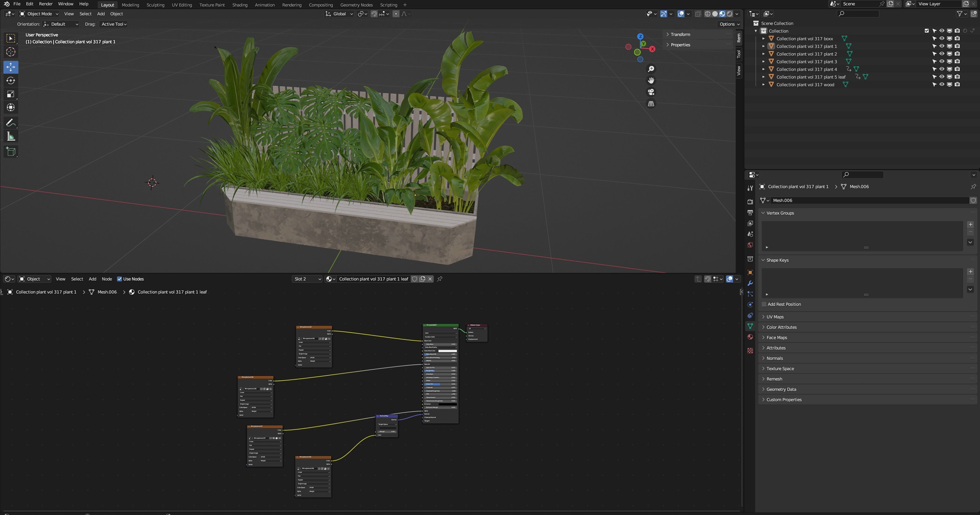
Task: Click the outliner search field
Action: [x=858, y=14]
